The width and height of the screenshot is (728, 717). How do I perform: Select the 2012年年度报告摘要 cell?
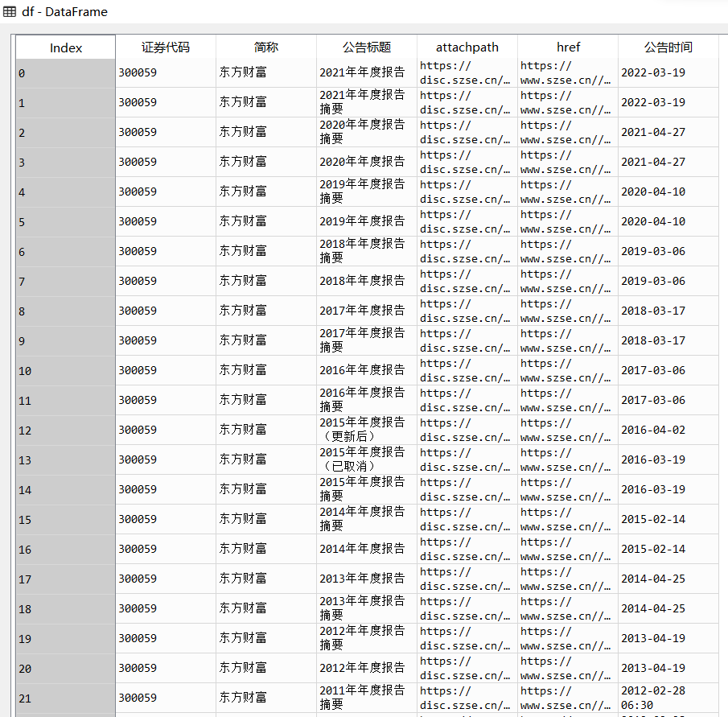[x=367, y=638]
